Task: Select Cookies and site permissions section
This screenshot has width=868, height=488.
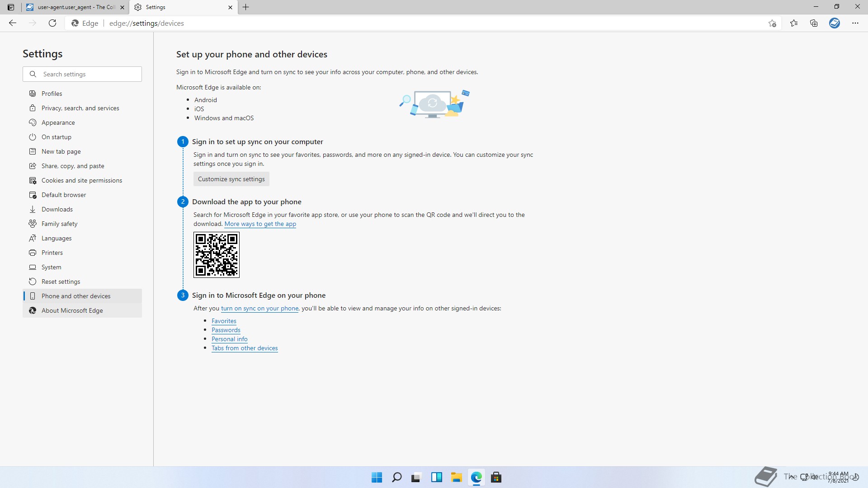Action: (x=81, y=180)
